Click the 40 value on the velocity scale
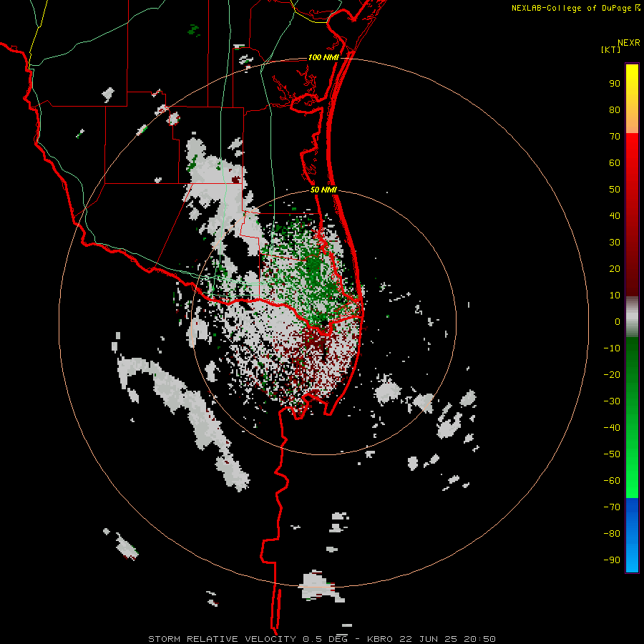Viewport: 644px width, 644px height. [x=615, y=216]
